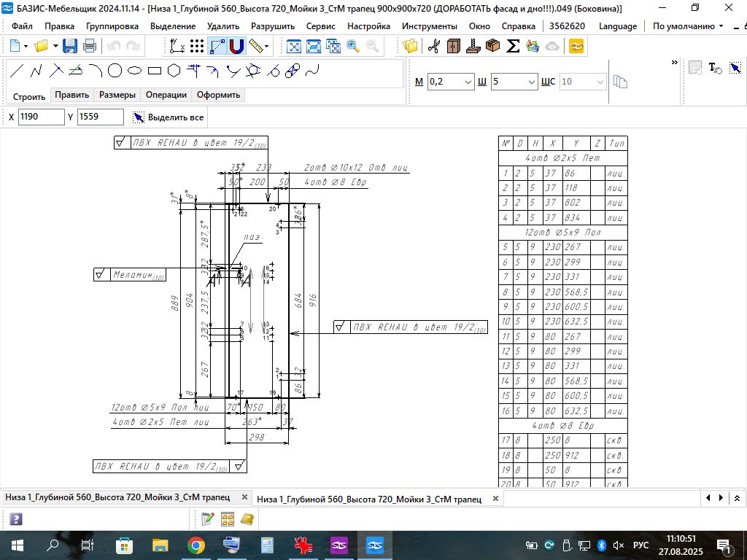The width and height of the screenshot is (747, 560).
Task: Click the New document icon
Action: pos(15,46)
